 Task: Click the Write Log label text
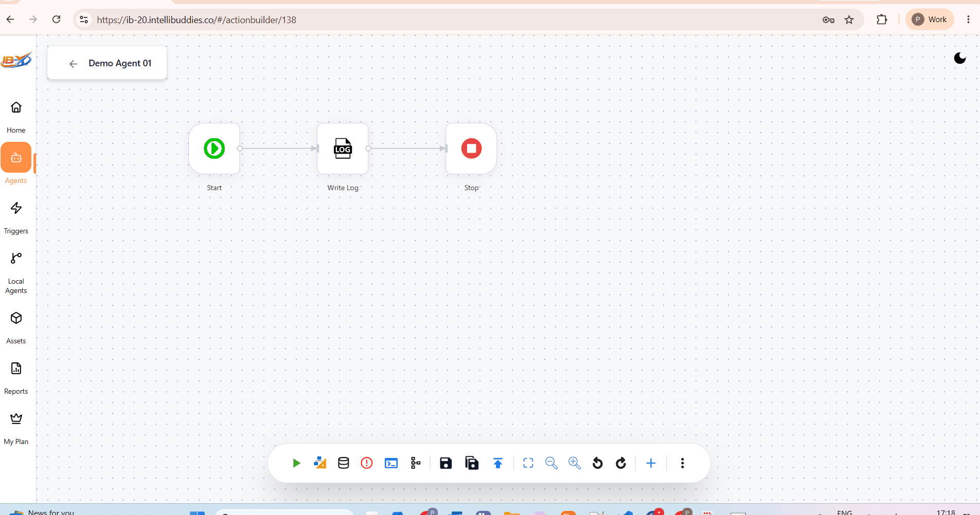343,188
